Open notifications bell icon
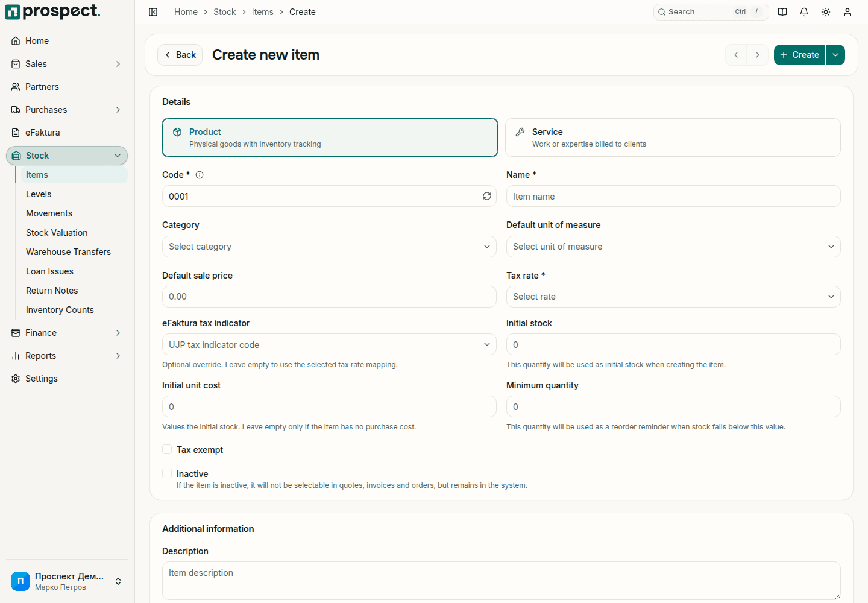Viewport: 868px width, 603px height. click(x=804, y=12)
